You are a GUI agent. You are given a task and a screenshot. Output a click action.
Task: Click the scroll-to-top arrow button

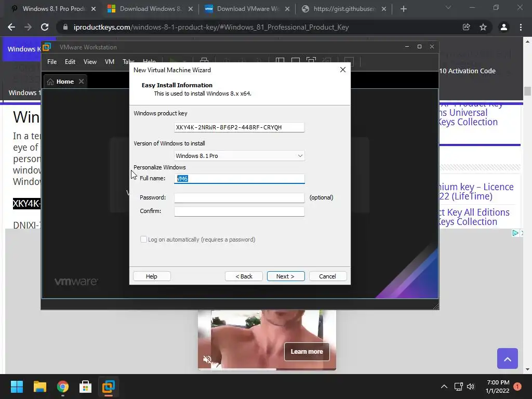pos(507,358)
